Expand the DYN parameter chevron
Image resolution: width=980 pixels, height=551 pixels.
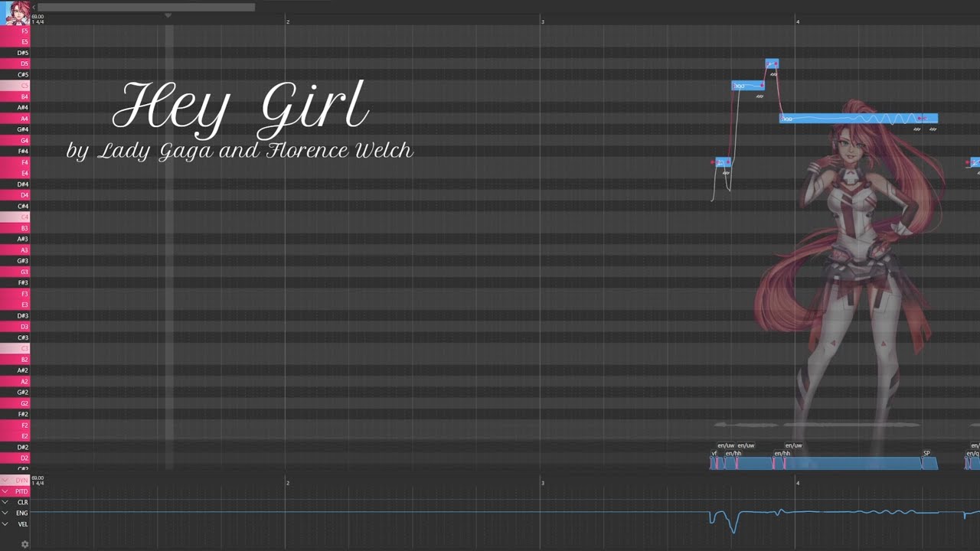(5, 481)
